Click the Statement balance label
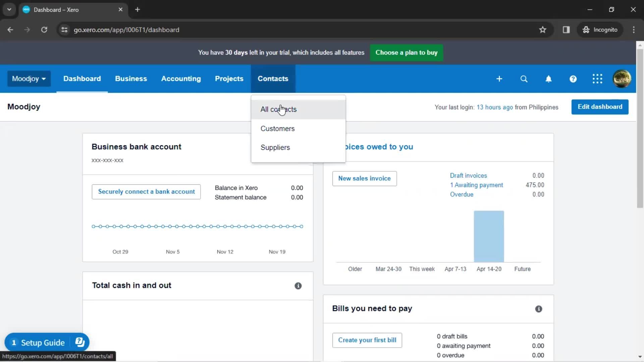This screenshot has height=362, width=644. pyautogui.click(x=240, y=197)
